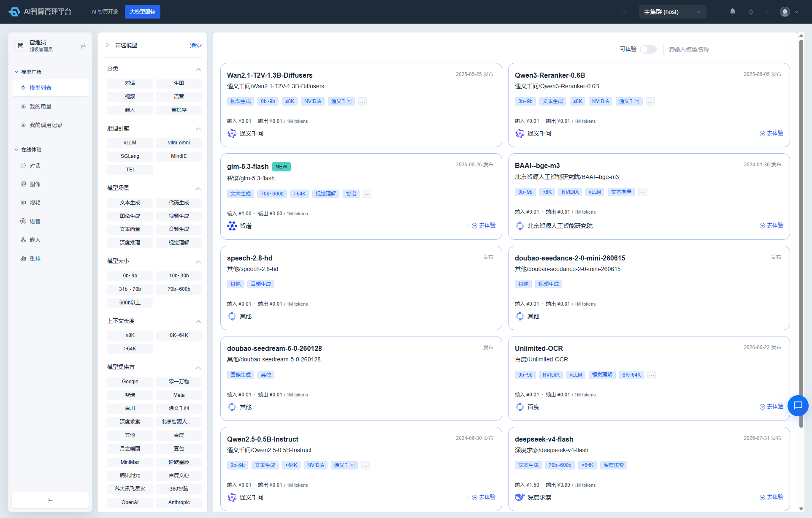Collapse the 推理引擎 filter section
Image resolution: width=812 pixels, height=518 pixels.
click(x=198, y=129)
